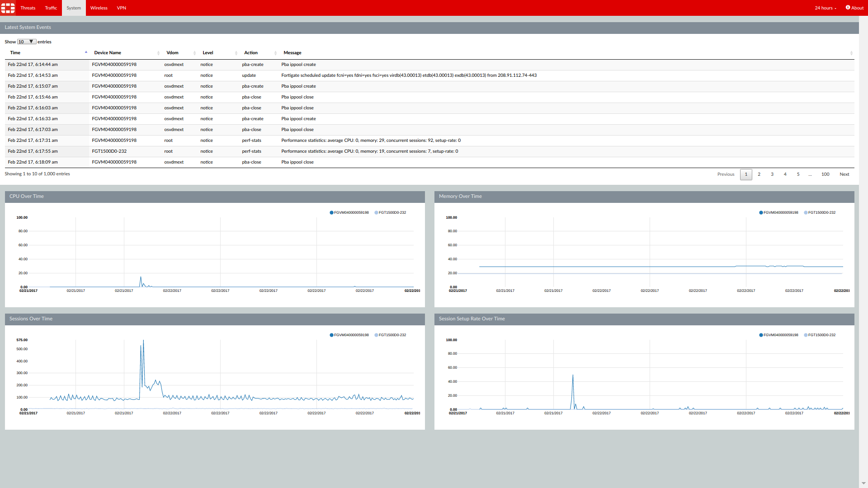868x488 pixels.
Task: Open the show entries count dropdown
Action: point(26,42)
